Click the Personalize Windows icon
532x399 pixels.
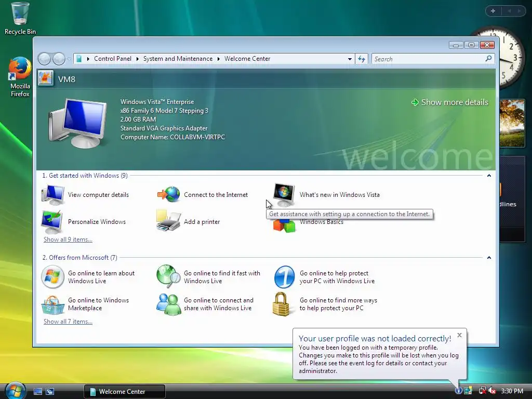tap(52, 222)
